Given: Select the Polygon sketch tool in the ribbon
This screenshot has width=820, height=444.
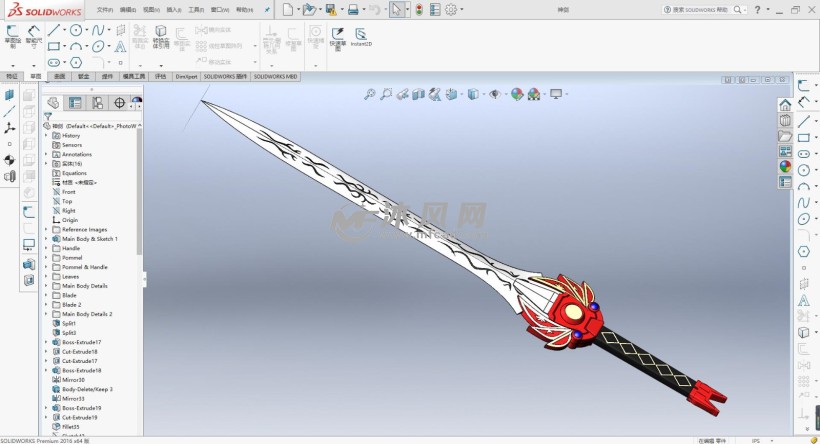Looking at the screenshot, I should [76, 63].
